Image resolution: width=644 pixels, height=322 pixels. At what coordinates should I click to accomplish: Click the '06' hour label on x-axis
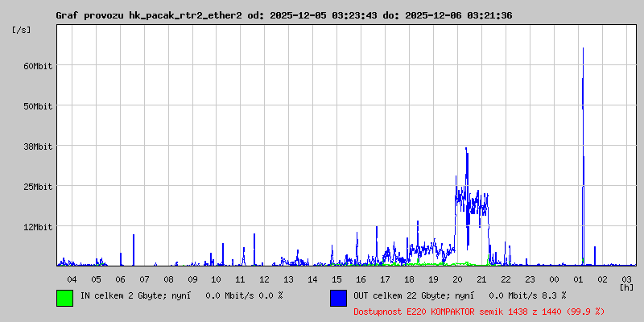[x=120, y=279]
